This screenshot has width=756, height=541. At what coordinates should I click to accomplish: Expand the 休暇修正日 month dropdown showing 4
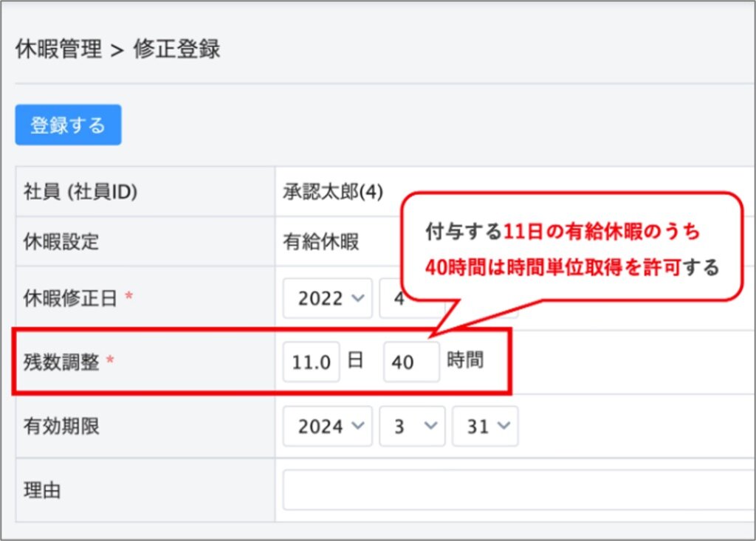click(x=391, y=298)
